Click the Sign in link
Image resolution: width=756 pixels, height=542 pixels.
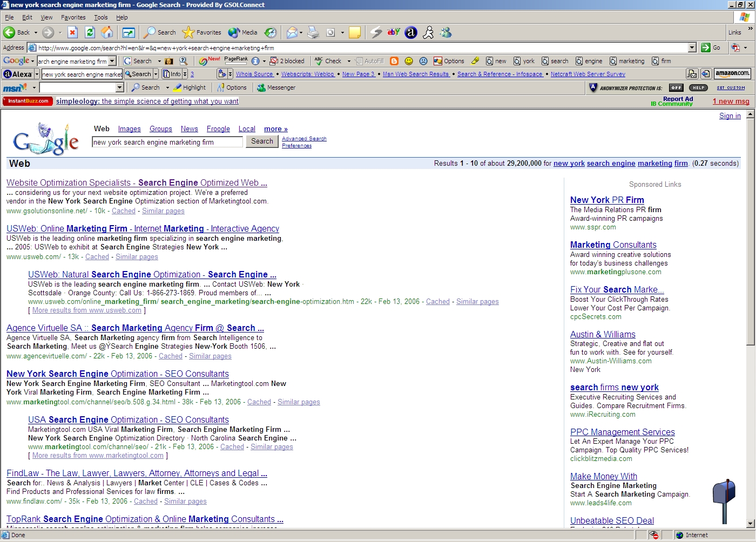coord(730,116)
